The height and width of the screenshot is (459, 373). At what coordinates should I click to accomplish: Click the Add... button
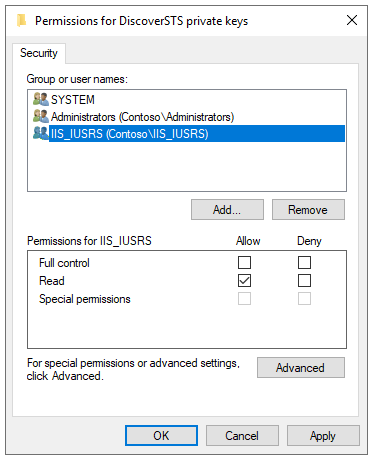tap(227, 210)
